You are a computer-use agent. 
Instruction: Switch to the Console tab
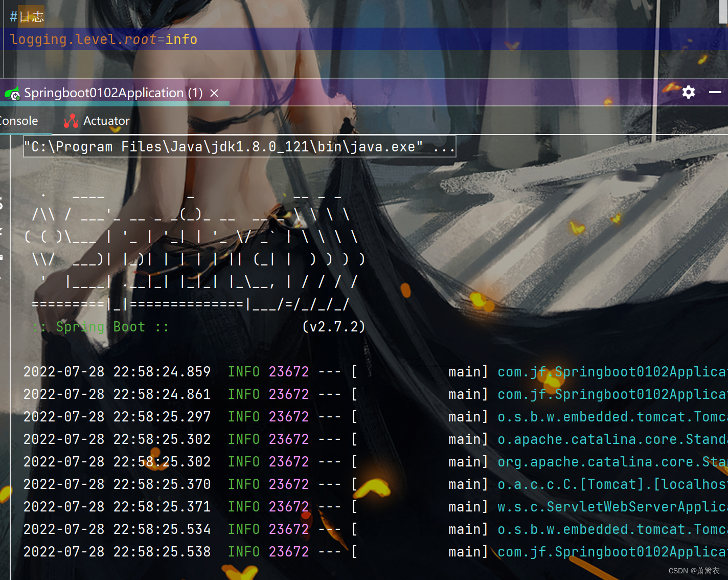[18, 121]
